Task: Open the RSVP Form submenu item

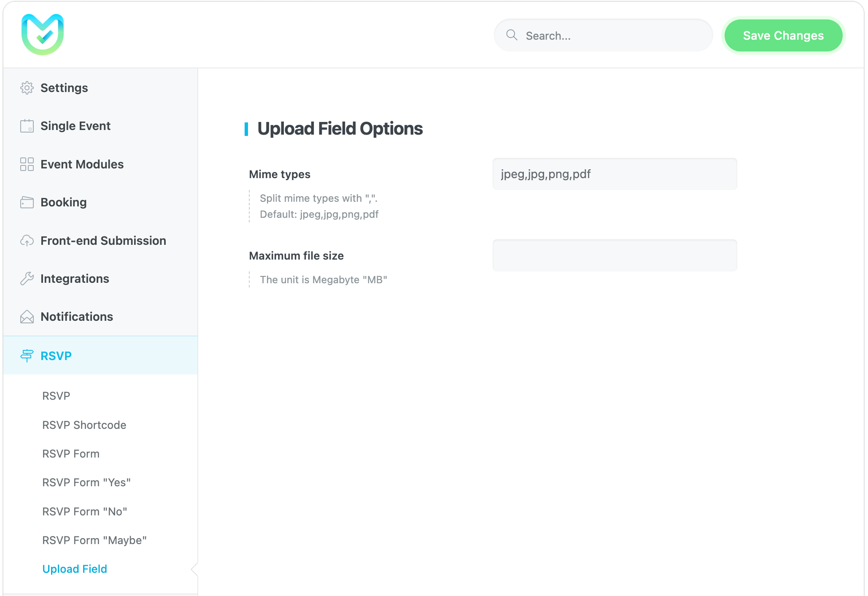Action: [x=71, y=454]
